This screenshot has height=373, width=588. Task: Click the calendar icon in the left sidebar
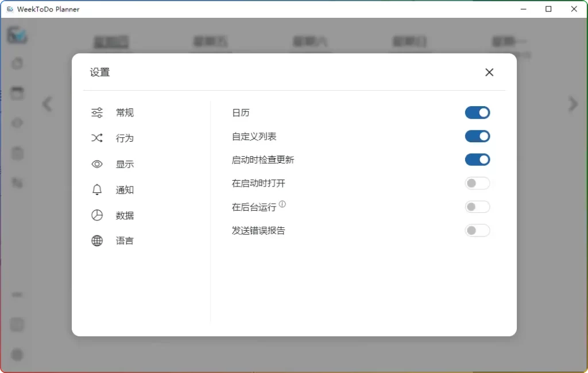pyautogui.click(x=17, y=92)
